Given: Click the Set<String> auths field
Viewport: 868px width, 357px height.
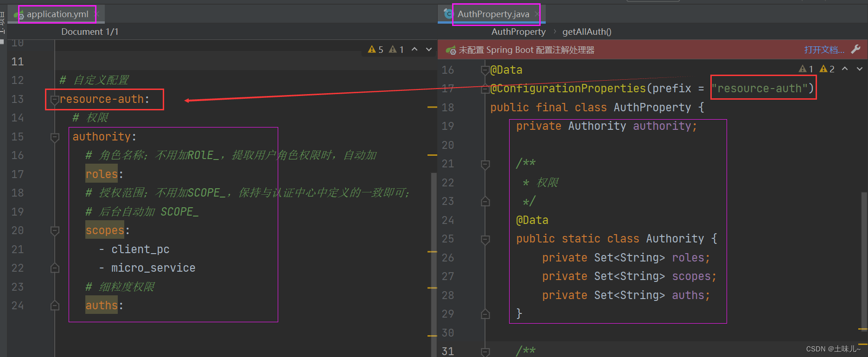Looking at the screenshot, I should point(626,295).
